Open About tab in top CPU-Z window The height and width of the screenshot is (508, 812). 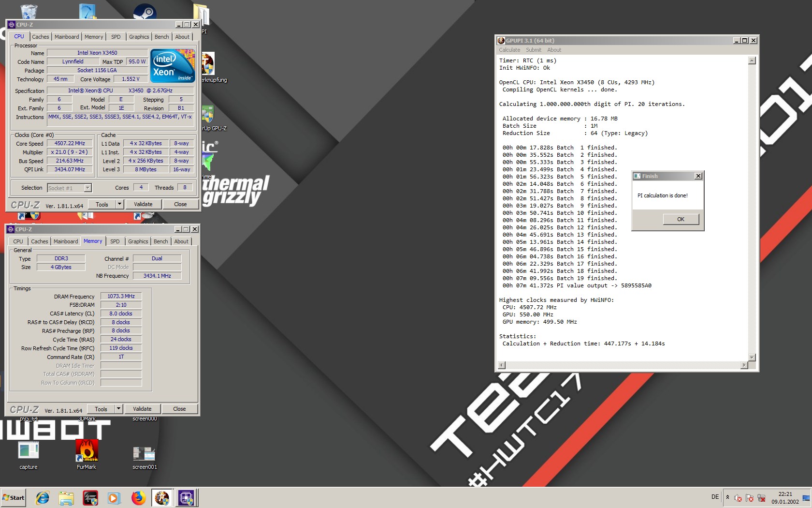(182, 37)
